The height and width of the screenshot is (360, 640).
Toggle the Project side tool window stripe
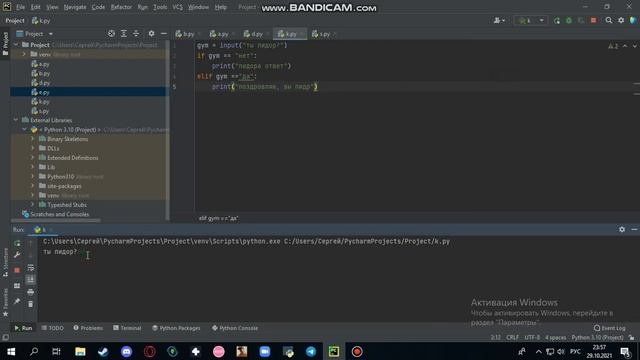click(5, 44)
